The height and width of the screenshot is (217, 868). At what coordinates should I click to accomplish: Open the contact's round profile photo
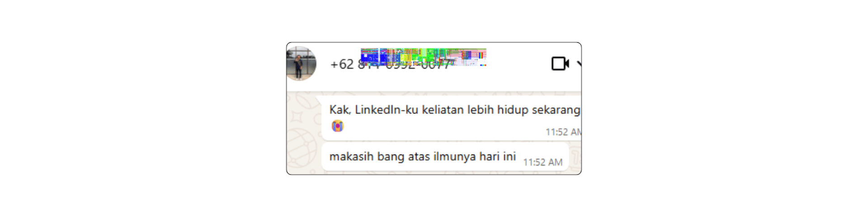coord(301,64)
